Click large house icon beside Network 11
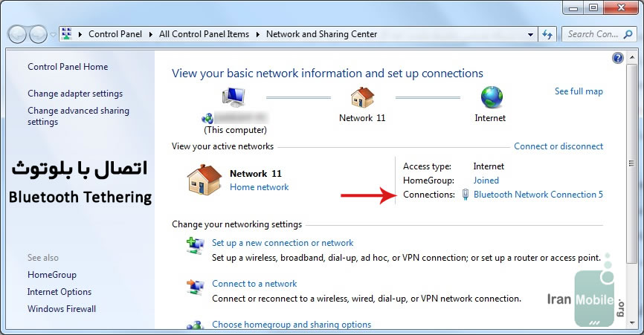The image size is (644, 335). pos(204,180)
